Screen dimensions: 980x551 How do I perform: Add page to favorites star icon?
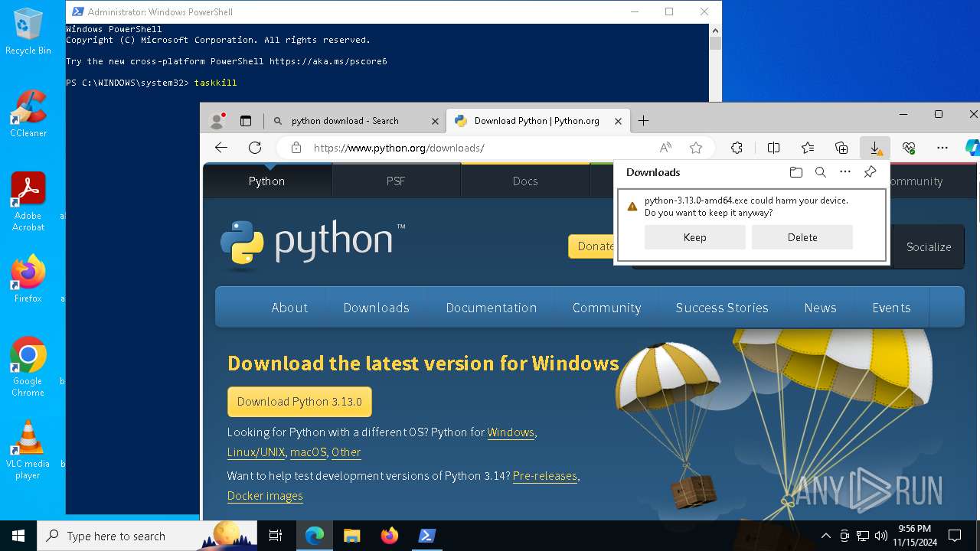click(x=695, y=148)
